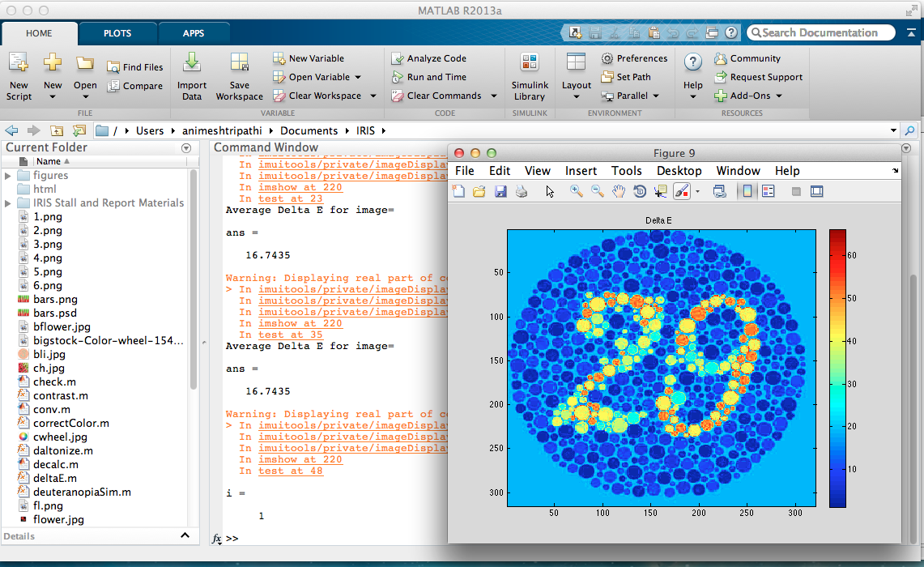Open the Tools menu in Figure 9
The image size is (924, 567).
pos(626,171)
